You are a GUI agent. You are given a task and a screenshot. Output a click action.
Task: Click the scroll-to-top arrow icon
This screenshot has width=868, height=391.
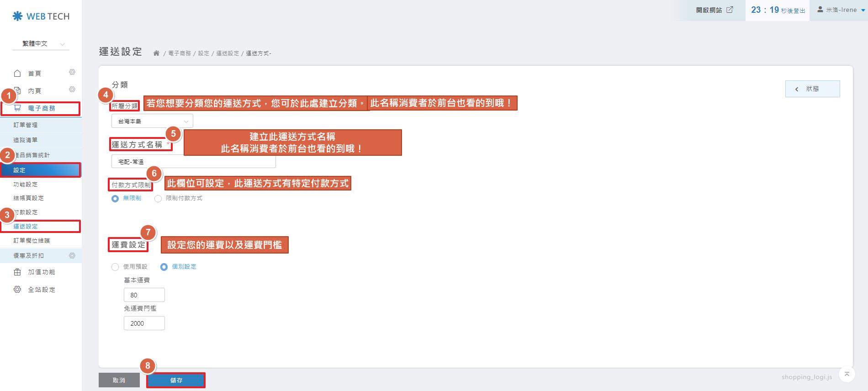(847, 375)
